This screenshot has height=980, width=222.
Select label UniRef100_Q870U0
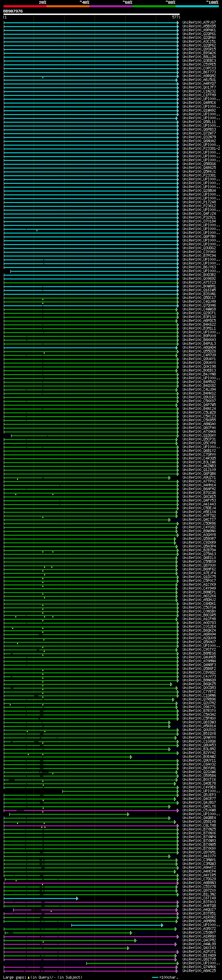click(199, 565)
